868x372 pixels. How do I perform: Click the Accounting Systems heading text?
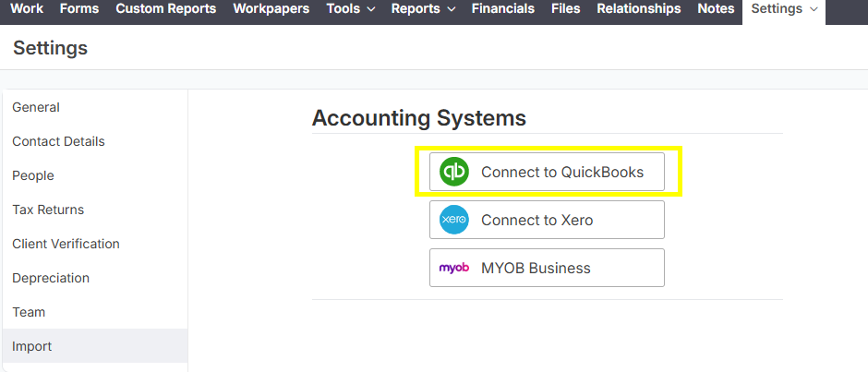(x=419, y=118)
